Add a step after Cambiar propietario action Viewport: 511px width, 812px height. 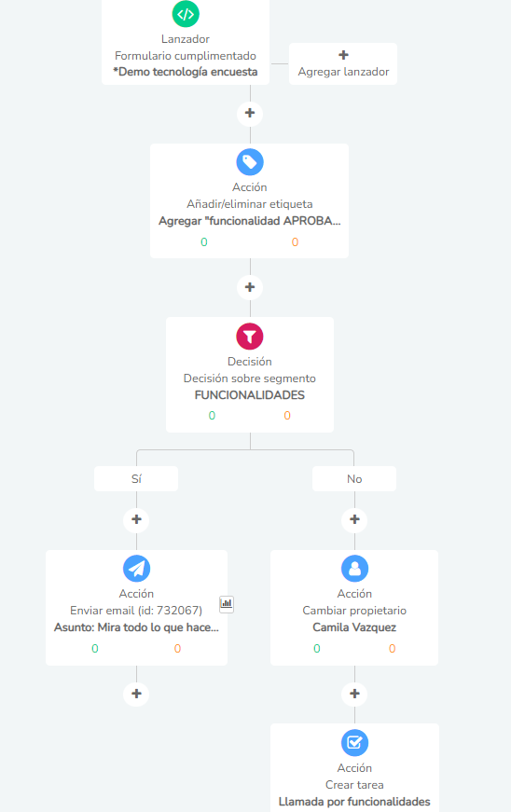pyautogui.click(x=354, y=694)
